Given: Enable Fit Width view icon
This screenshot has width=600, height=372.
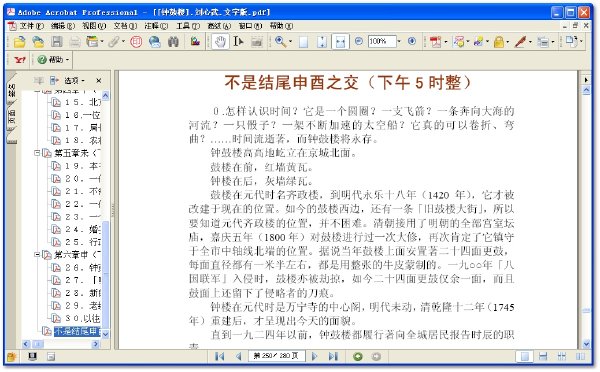Looking at the screenshot, I should coord(340,41).
